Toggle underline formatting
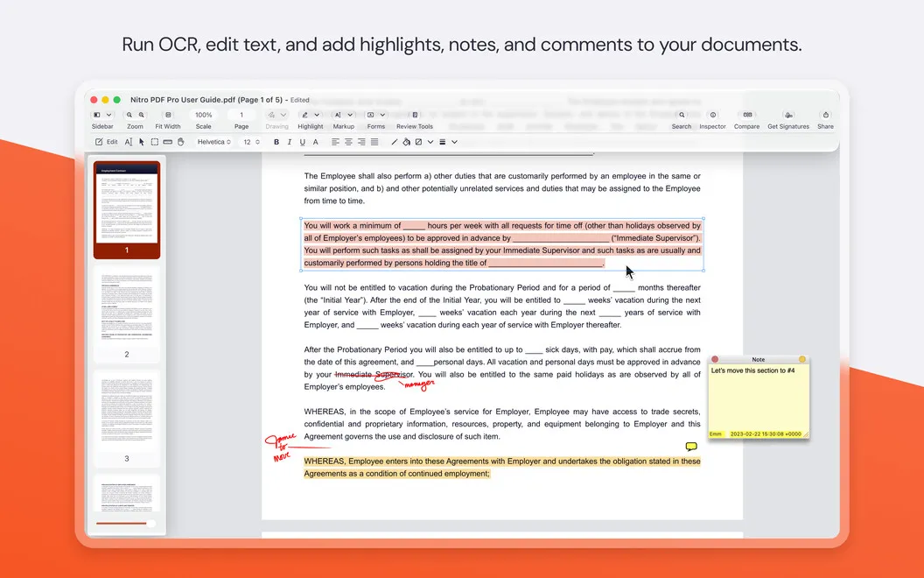Image resolution: width=924 pixels, height=578 pixels. pyautogui.click(x=302, y=142)
